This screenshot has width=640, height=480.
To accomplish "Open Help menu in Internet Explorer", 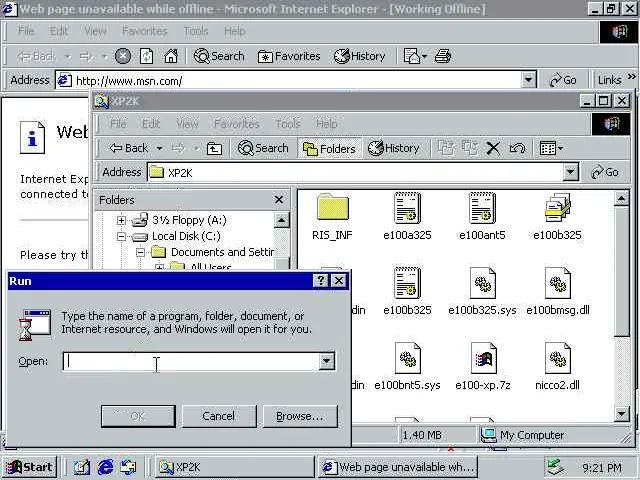I will click(235, 31).
